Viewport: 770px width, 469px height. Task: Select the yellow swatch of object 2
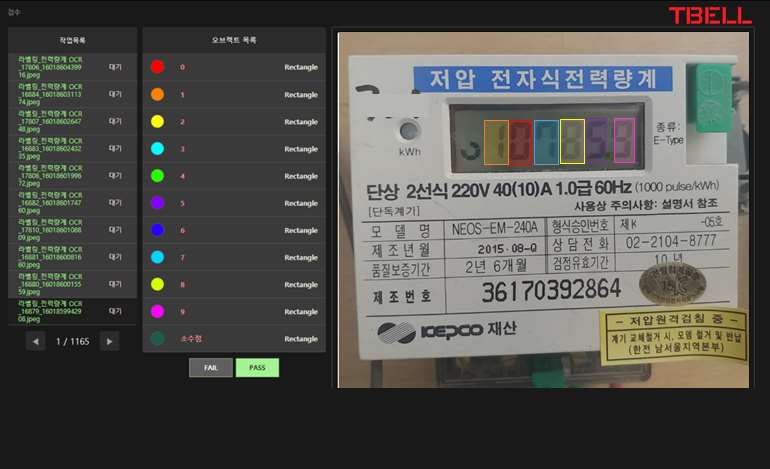coord(158,121)
